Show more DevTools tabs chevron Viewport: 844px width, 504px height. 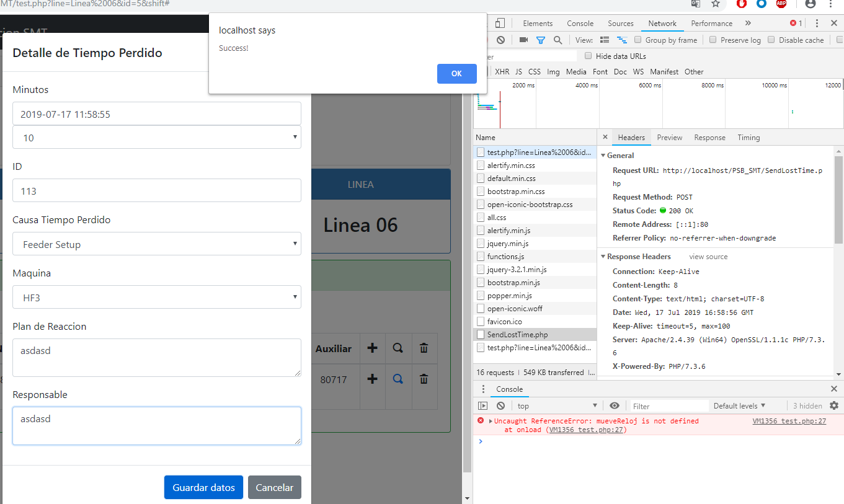[x=748, y=24]
